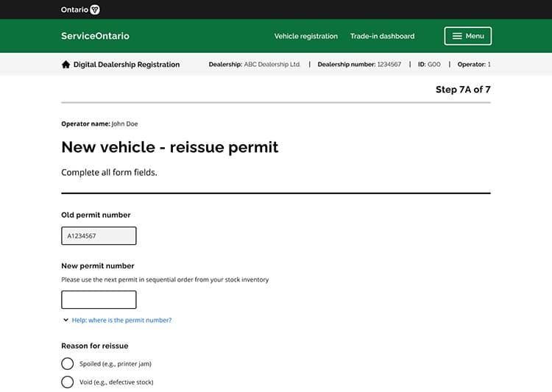The image size is (552, 392).
Task: Expand the help section using the chevron arrow
Action: pyautogui.click(x=66, y=321)
